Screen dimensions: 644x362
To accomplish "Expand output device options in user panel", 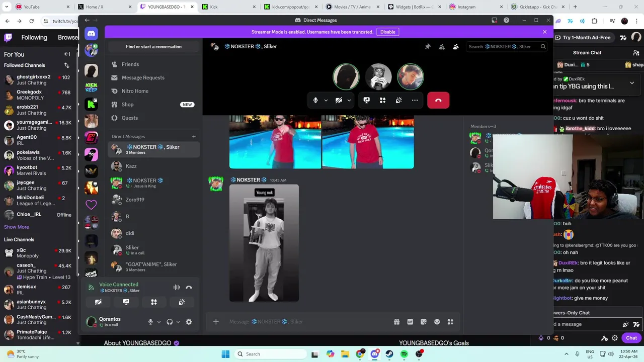I will tap(178, 322).
